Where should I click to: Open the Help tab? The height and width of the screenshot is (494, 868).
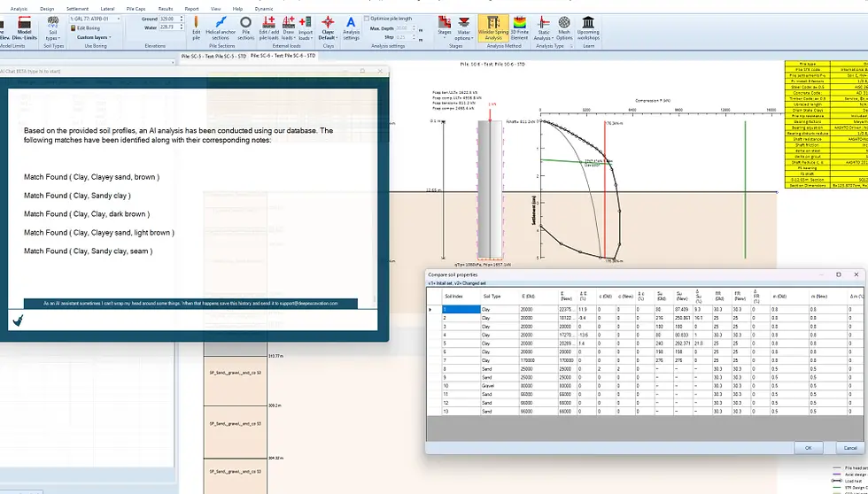(x=237, y=9)
